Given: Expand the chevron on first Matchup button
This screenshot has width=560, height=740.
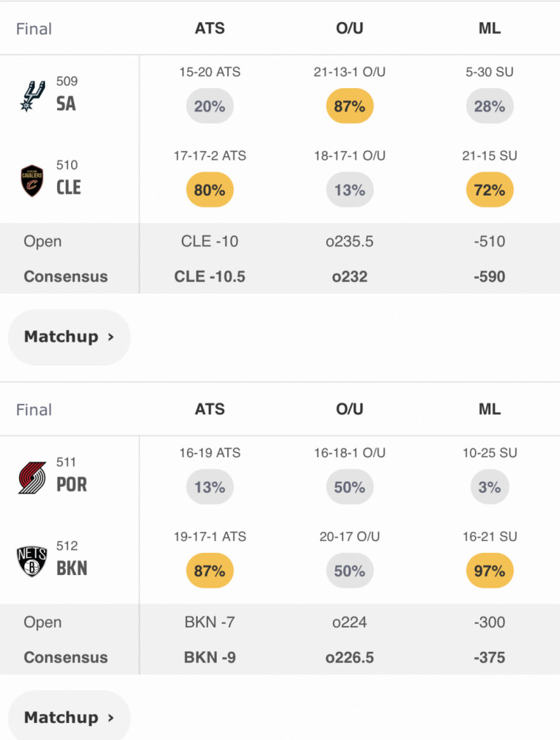Looking at the screenshot, I should tap(111, 337).
